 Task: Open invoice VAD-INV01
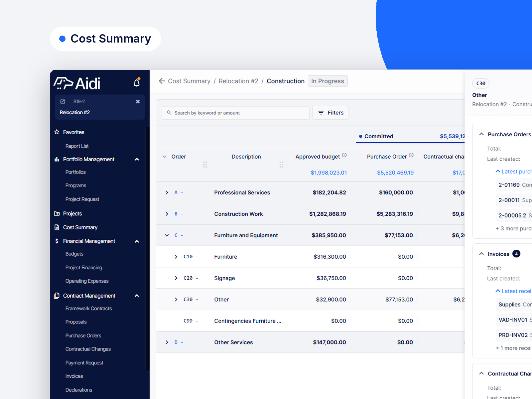coord(514,320)
